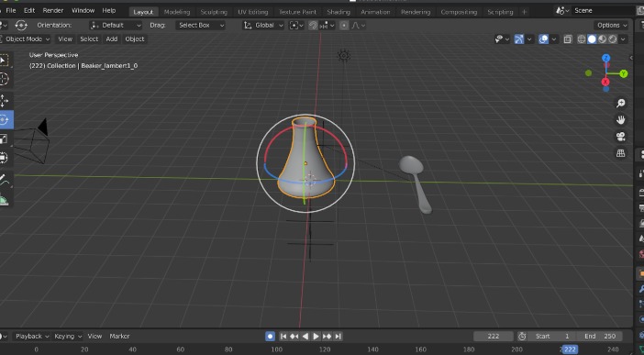Select the Move tool
Screen dimensions: 644x355
click(4, 101)
